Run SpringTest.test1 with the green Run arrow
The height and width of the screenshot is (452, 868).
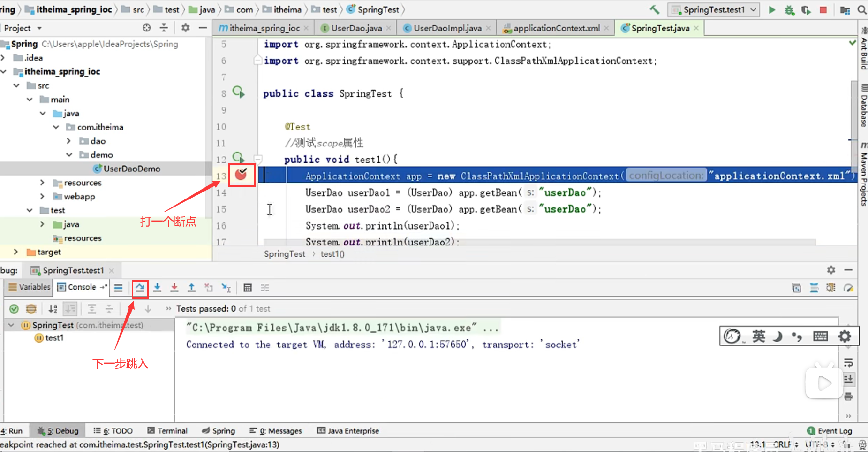coord(772,9)
